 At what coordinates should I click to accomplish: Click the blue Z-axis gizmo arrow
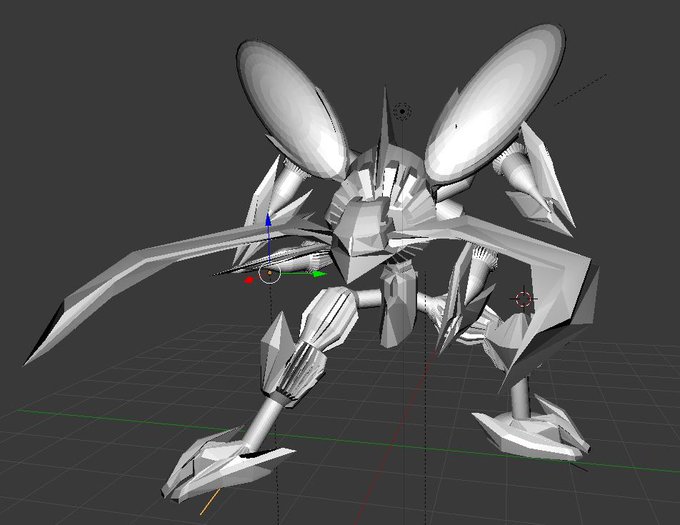click(268, 220)
